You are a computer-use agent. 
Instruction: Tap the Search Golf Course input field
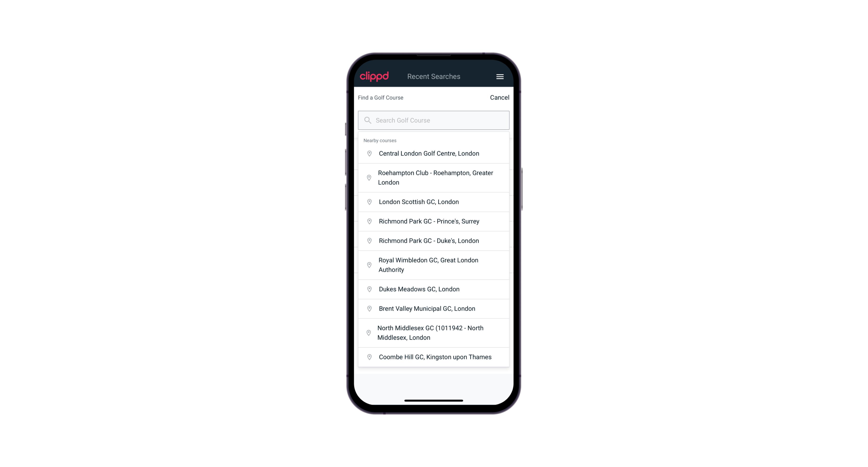point(434,120)
